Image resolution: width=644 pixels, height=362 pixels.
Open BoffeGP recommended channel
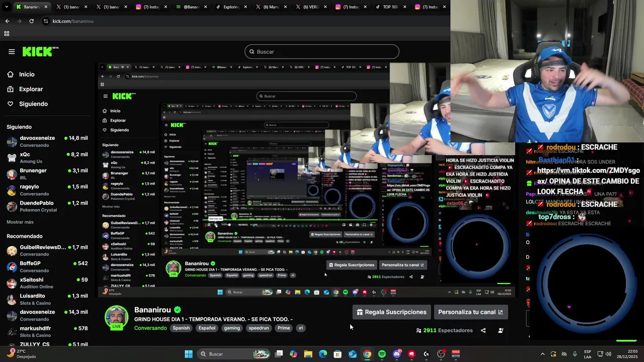tap(47, 266)
